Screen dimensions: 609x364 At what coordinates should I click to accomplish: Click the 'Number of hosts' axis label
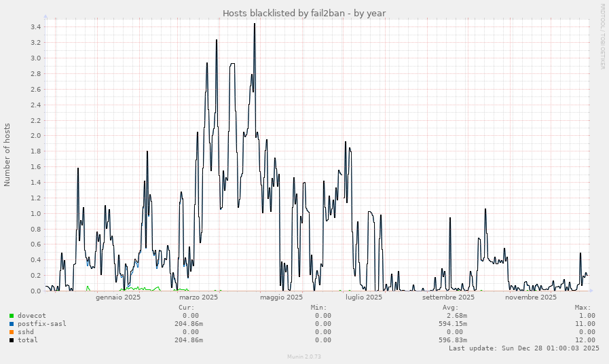tap(7, 155)
